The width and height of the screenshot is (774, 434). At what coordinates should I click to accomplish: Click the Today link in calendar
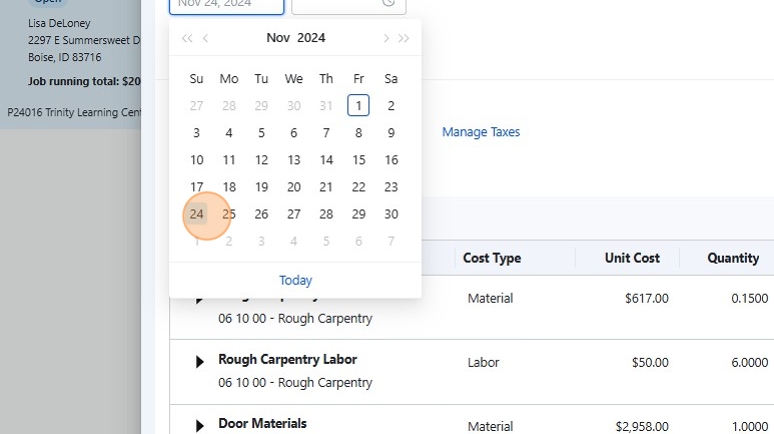[x=295, y=280]
